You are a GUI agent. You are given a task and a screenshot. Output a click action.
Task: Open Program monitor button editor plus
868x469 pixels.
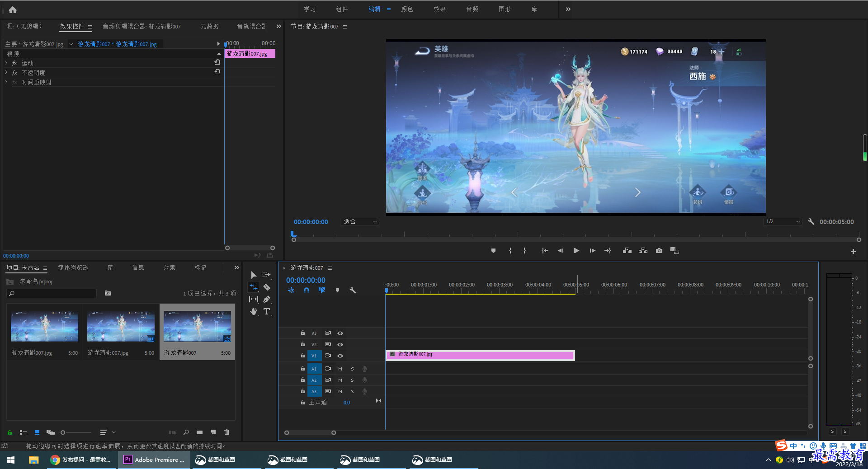pyautogui.click(x=853, y=251)
